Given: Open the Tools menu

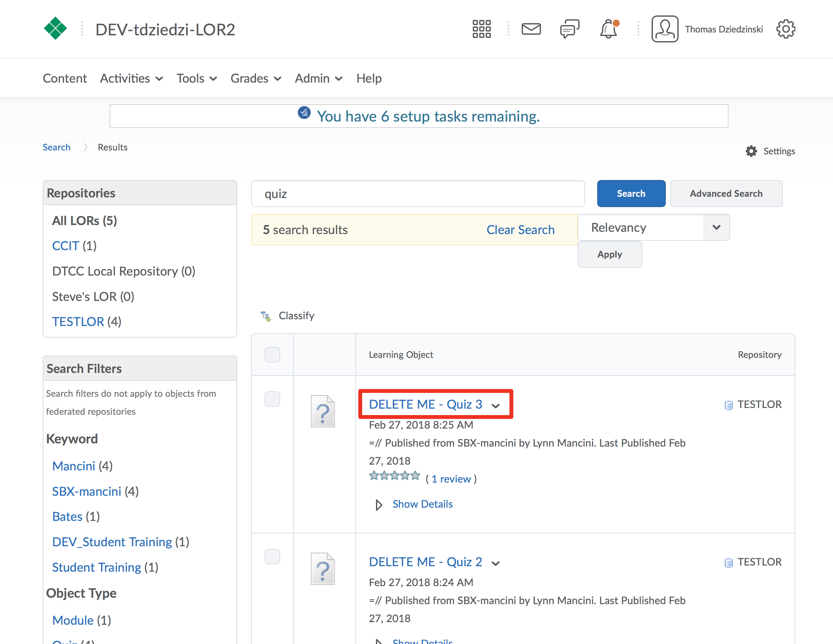Looking at the screenshot, I should point(197,78).
